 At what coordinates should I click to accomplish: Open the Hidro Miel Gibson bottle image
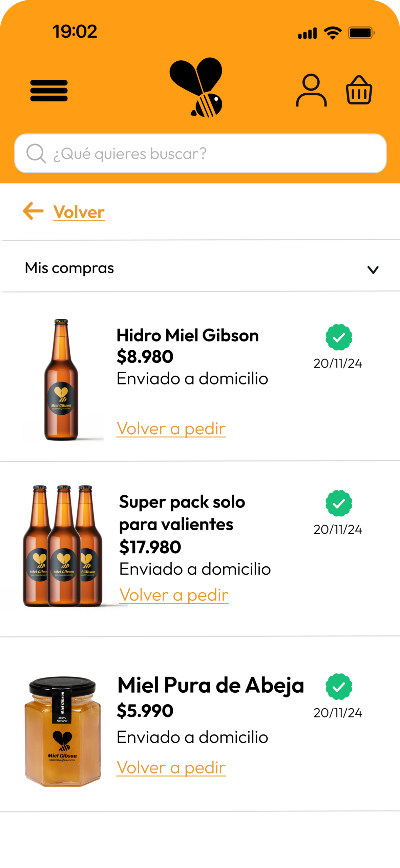click(x=61, y=380)
